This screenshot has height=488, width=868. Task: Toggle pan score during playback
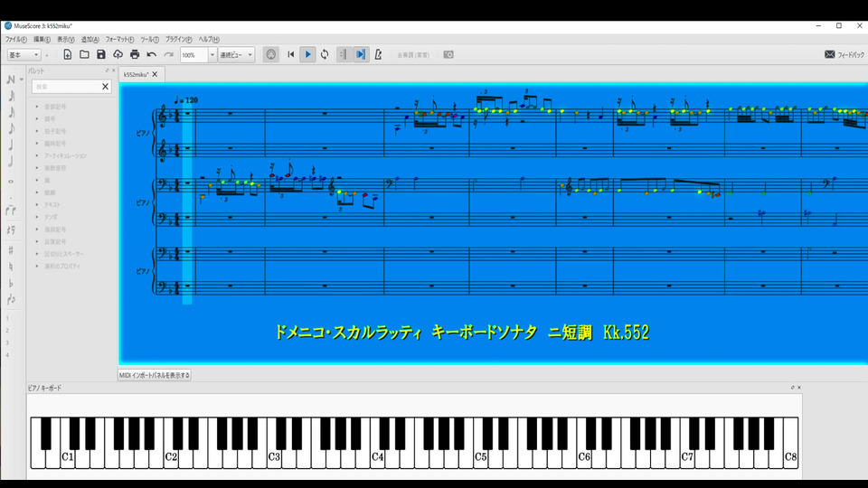[361, 54]
